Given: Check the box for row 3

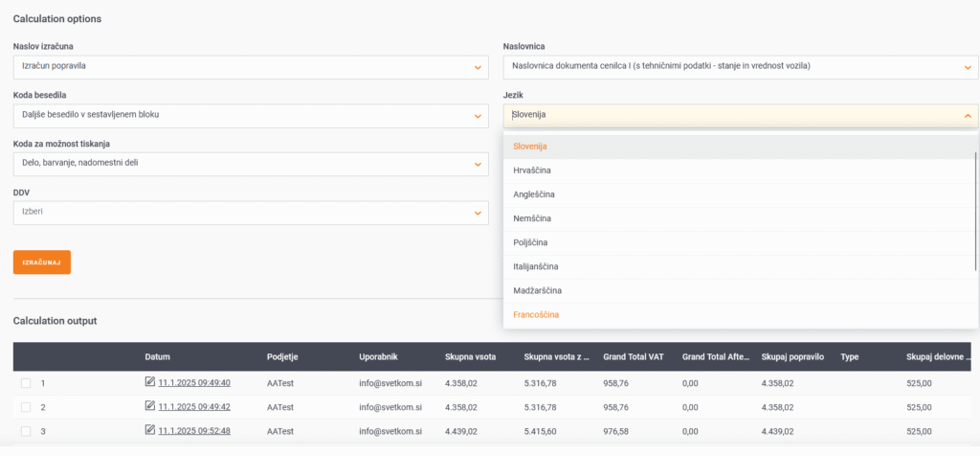Looking at the screenshot, I should (x=26, y=431).
